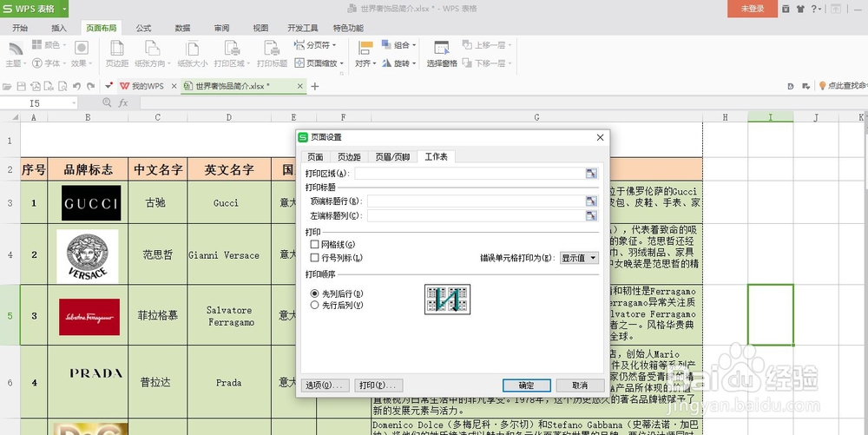Image resolution: width=868 pixels, height=435 pixels.
Task: Expand the 下移一层 send backward dropdown
Action: pyautogui.click(x=510, y=63)
